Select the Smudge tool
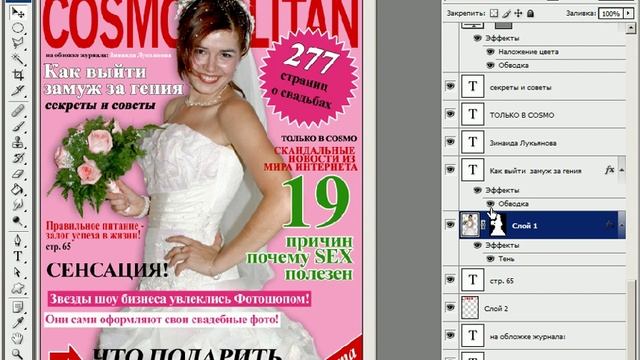640x360 pixels. (x=18, y=205)
